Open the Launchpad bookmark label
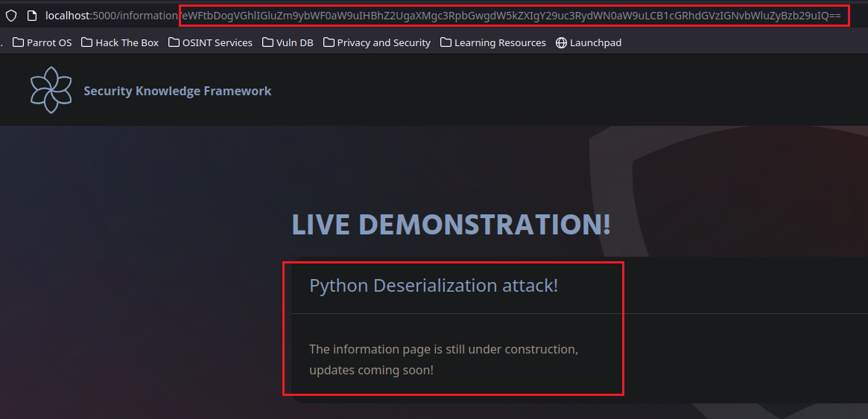Image resolution: width=868 pixels, height=419 pixels. pyautogui.click(x=595, y=43)
